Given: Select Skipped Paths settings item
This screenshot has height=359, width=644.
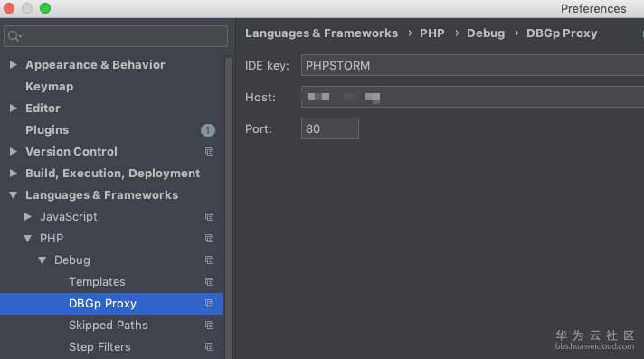Looking at the screenshot, I should click(x=109, y=326).
